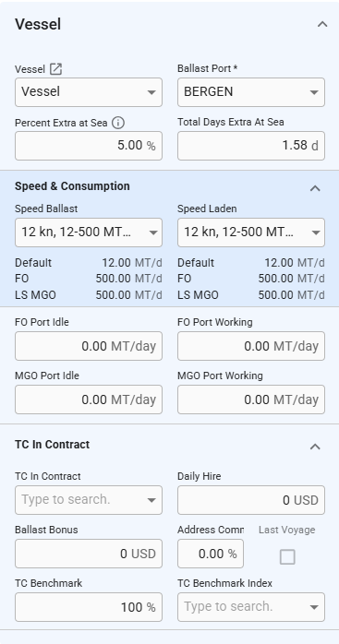Collapse the Speed & Consumption section

[315, 188]
